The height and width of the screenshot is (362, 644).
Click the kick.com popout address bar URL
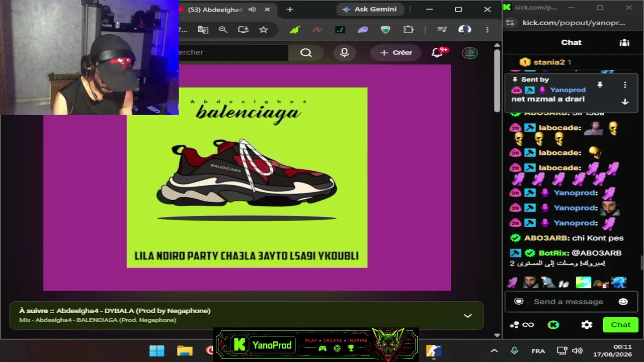[x=574, y=23]
